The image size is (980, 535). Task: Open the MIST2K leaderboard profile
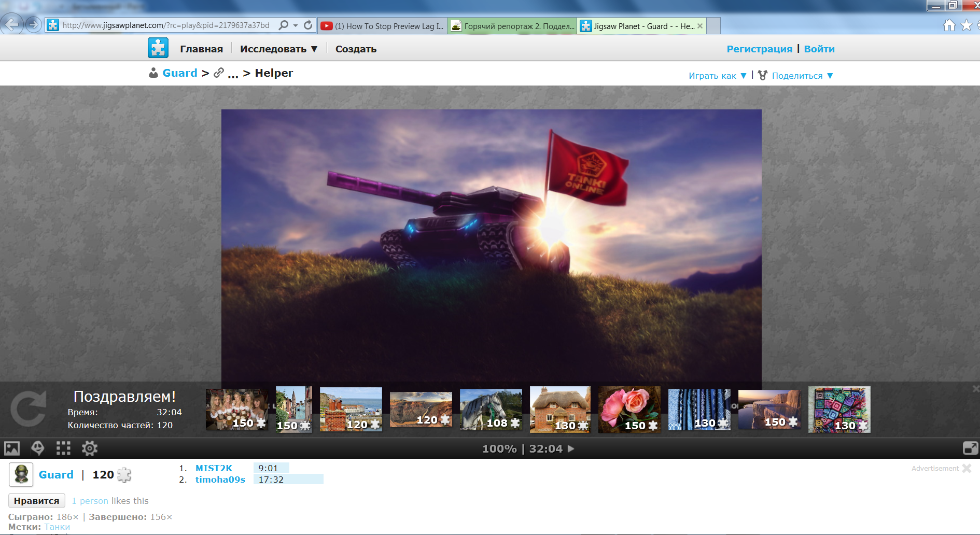point(214,468)
